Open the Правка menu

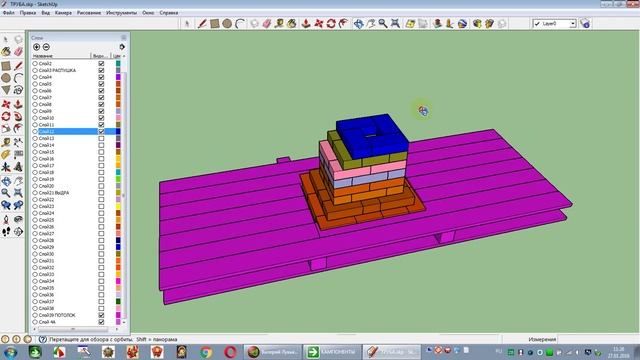click(28, 13)
